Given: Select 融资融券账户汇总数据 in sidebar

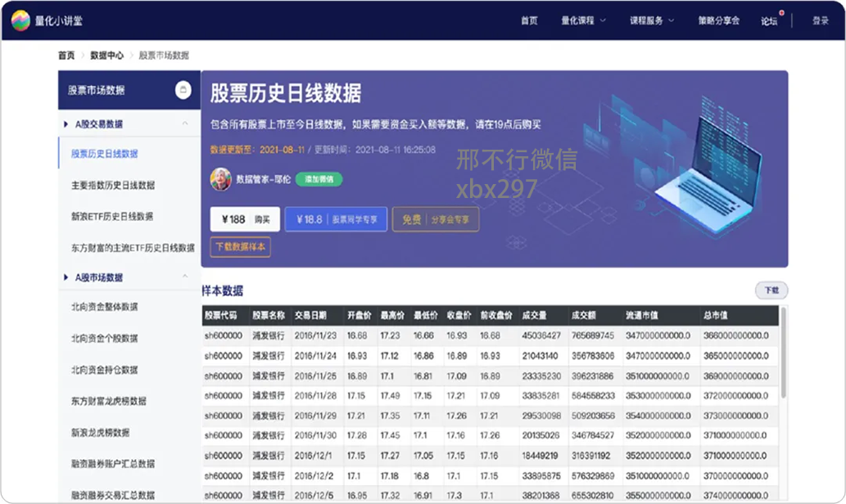Looking at the screenshot, I should pyautogui.click(x=113, y=464).
